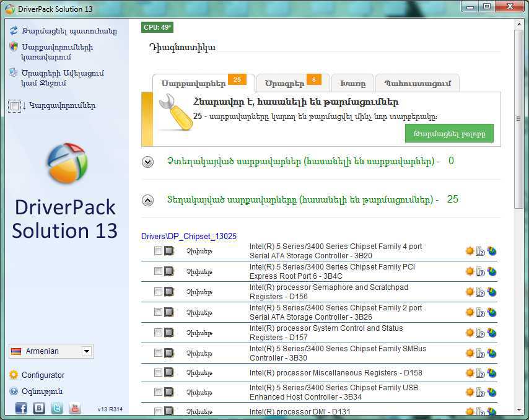Click the YouTube icon in sidebar
The image size is (529, 420).
click(75, 408)
